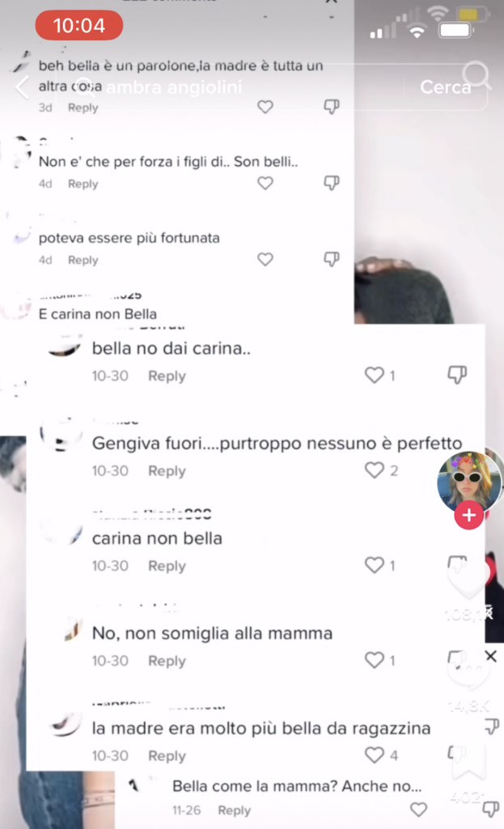Like "la madre era molto più bella" comment
504x829 pixels.
374,755
